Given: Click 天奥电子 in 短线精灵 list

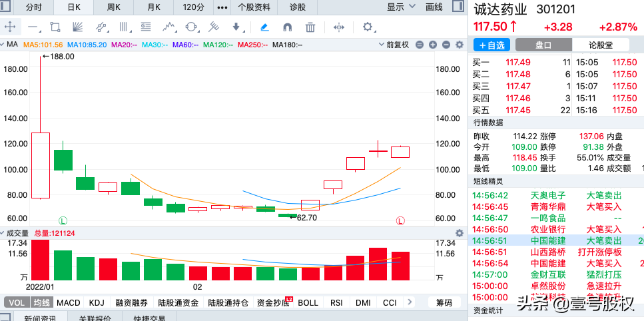Looking at the screenshot, I should [x=548, y=195].
